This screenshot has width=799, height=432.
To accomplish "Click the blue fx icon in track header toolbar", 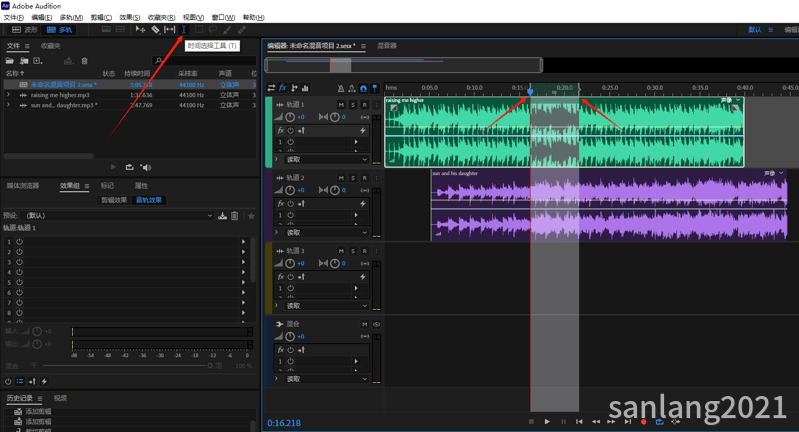I will (x=283, y=88).
